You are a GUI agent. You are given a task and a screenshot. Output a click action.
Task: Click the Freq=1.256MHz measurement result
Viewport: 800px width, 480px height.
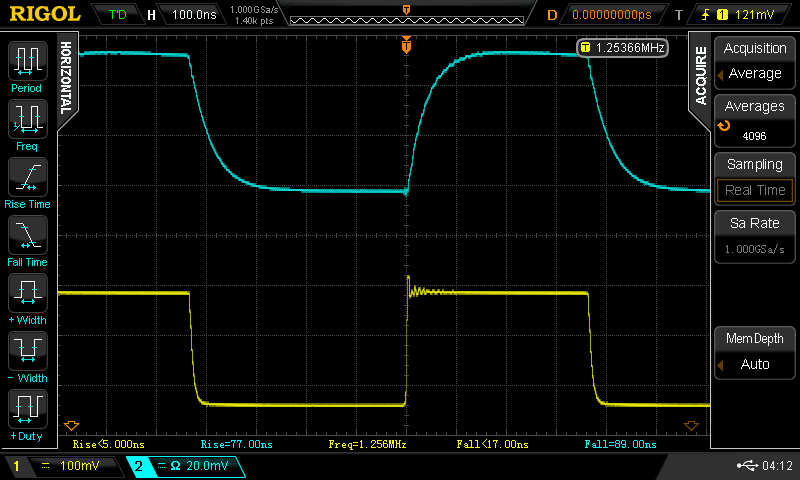[367, 444]
